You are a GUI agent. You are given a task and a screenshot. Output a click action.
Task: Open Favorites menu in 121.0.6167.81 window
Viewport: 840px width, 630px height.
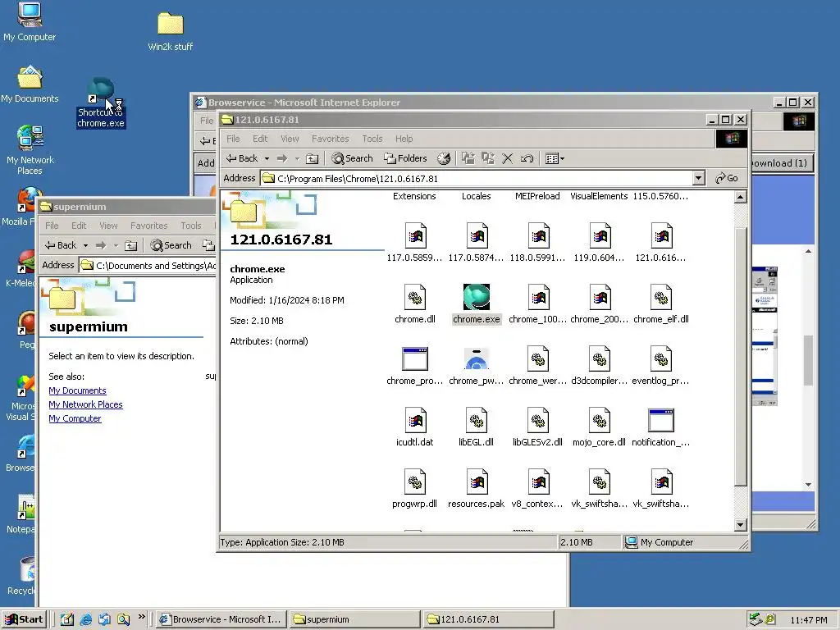pyautogui.click(x=330, y=139)
